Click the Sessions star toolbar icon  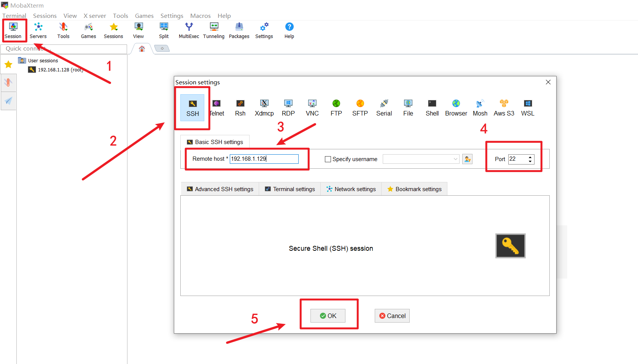(113, 31)
